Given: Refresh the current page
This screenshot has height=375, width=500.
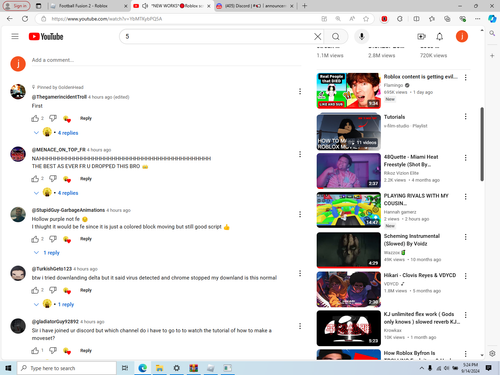Looking at the screenshot, I should point(25,19).
